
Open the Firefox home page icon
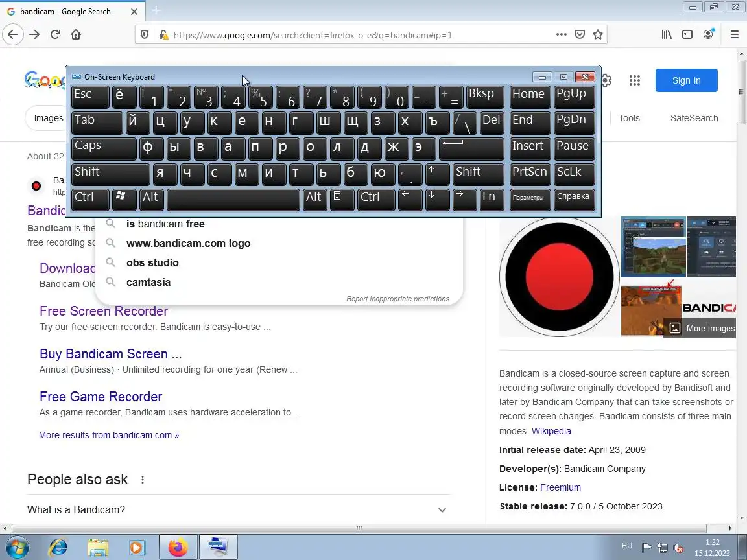pos(76,34)
